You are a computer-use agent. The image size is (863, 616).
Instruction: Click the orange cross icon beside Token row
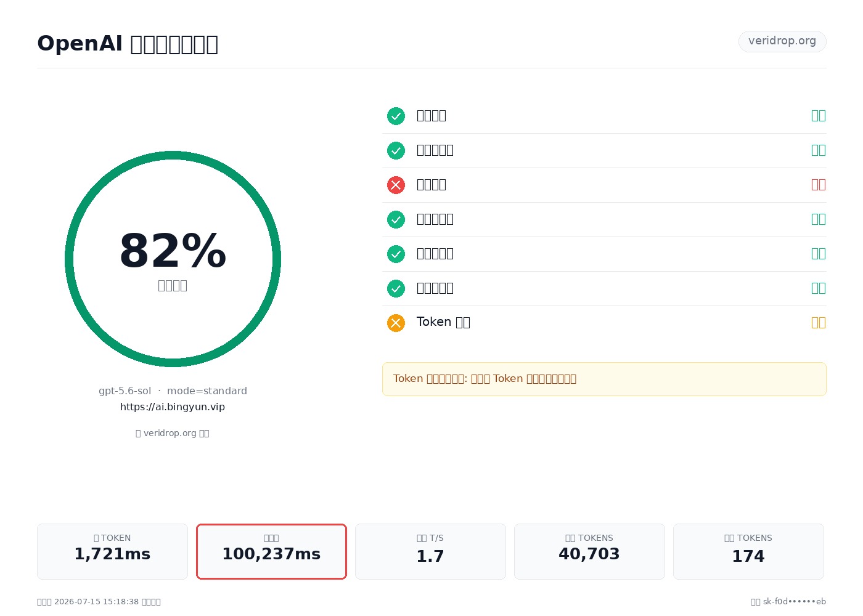(x=396, y=323)
